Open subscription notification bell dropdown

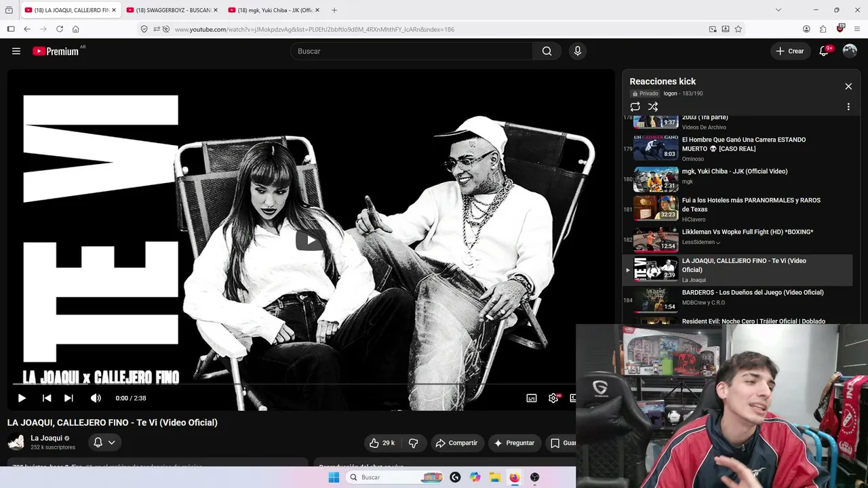click(x=104, y=443)
